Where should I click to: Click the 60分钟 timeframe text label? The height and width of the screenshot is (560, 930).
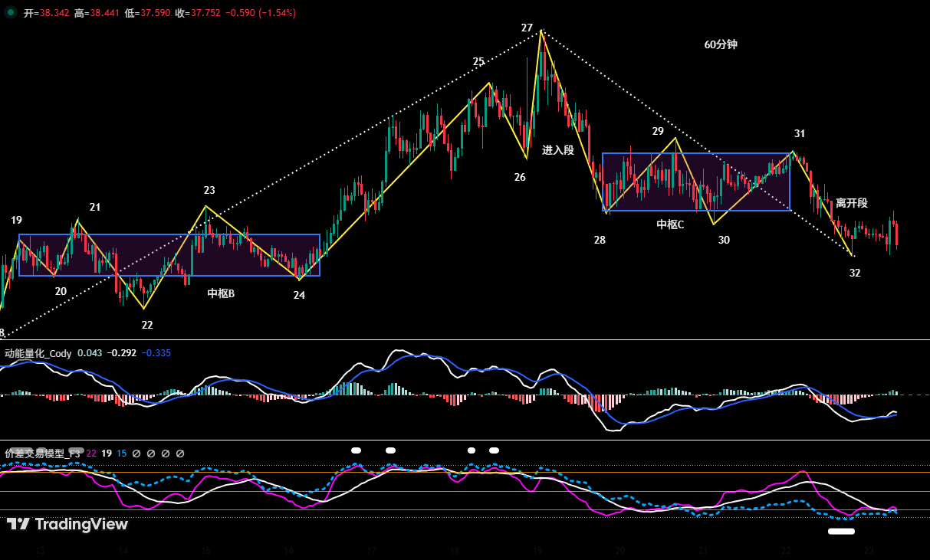click(x=721, y=44)
